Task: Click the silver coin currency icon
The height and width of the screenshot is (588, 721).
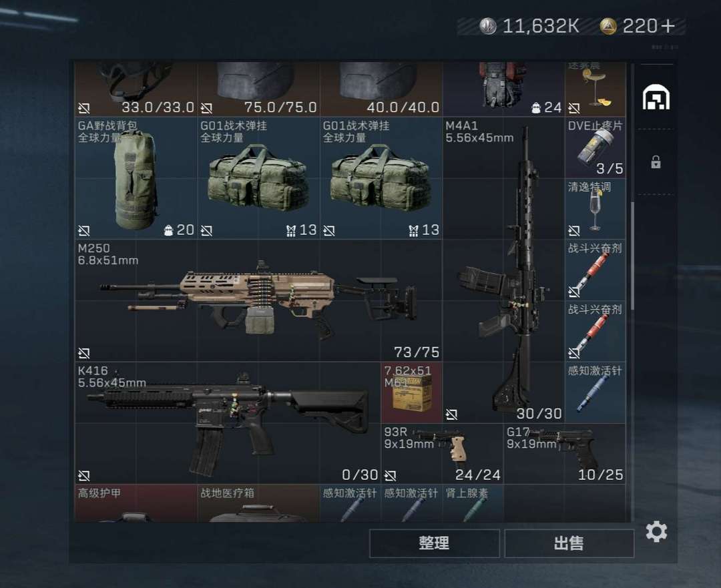Action: click(x=487, y=26)
